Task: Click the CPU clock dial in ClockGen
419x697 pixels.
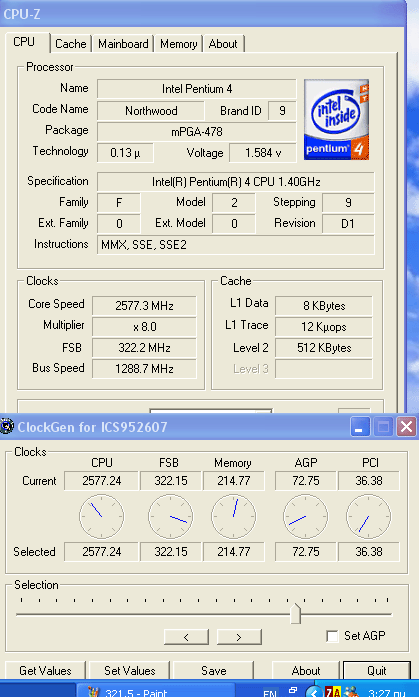Action: (x=102, y=517)
